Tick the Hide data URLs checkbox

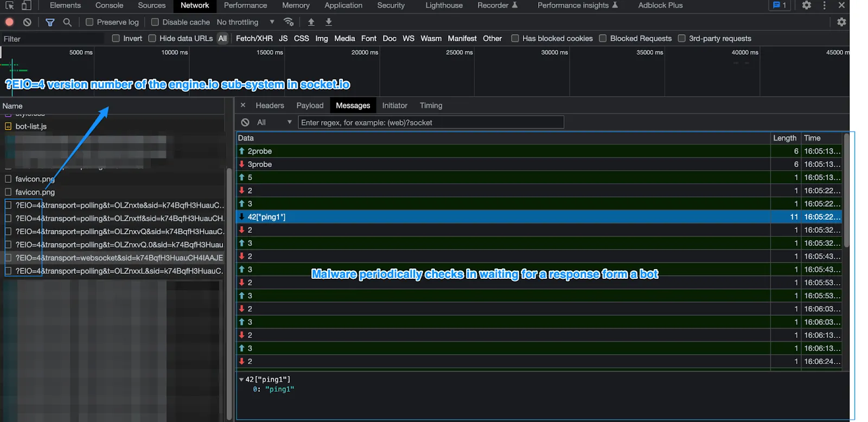coord(152,39)
